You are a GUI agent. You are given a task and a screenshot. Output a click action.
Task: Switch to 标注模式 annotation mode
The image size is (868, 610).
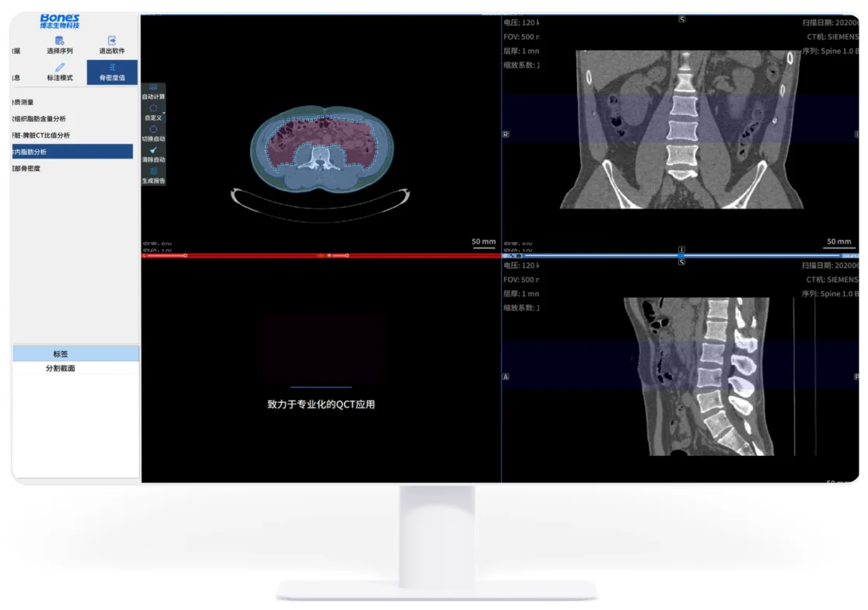click(60, 68)
